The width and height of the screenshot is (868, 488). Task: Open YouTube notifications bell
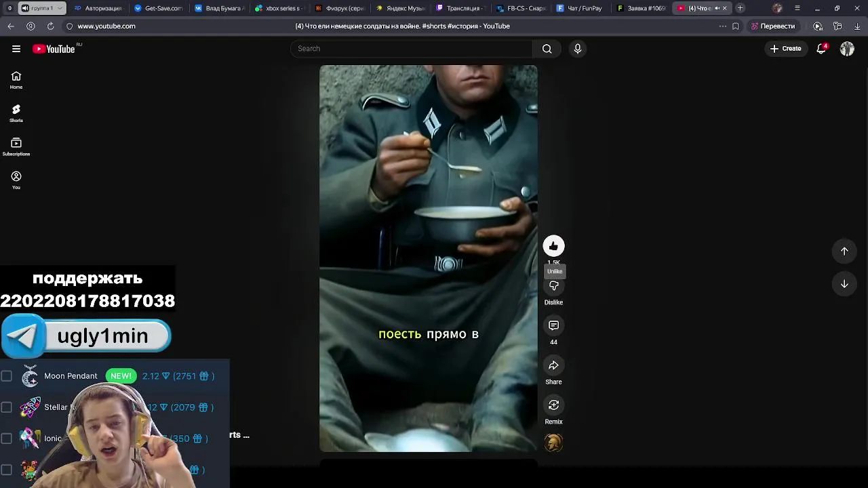[821, 49]
